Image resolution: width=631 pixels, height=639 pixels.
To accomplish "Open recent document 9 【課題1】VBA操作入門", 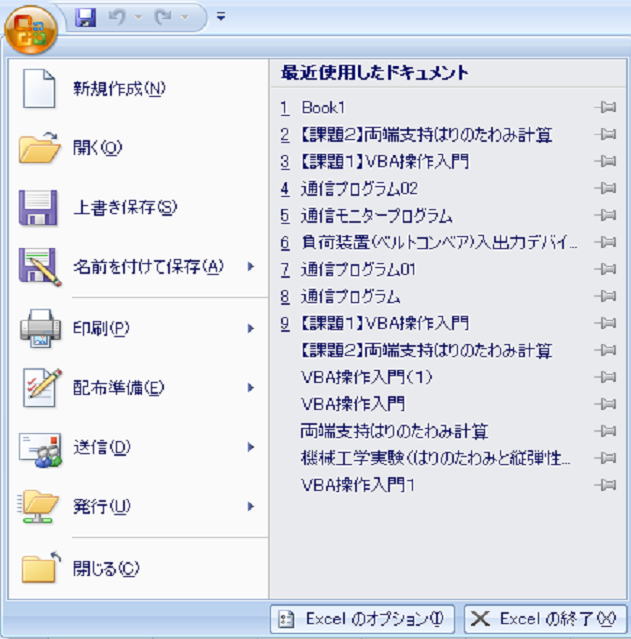I will tap(448, 323).
